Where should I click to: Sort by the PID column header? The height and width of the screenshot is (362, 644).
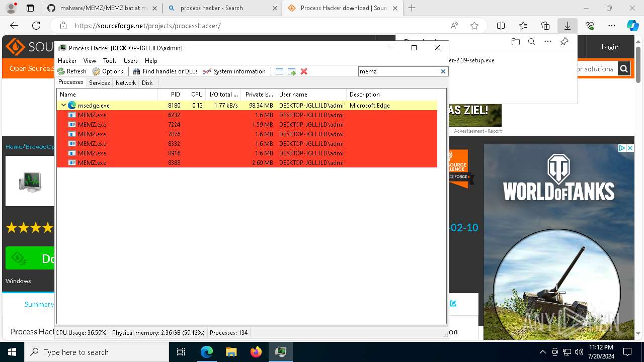[170, 95]
